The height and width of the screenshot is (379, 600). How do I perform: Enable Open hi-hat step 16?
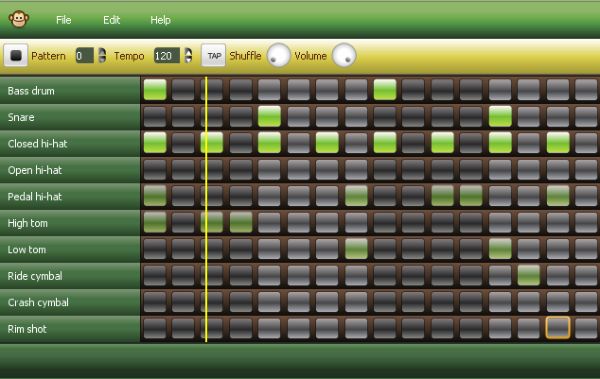[x=587, y=169]
